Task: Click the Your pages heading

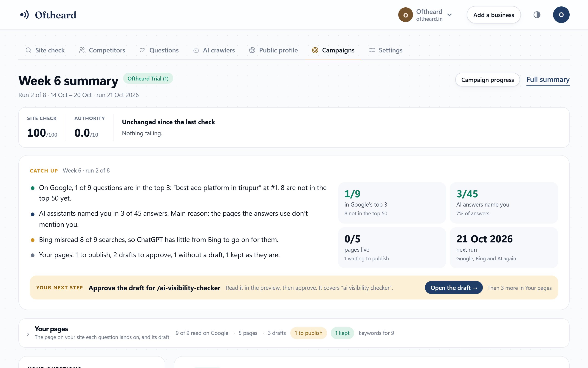Action: (51, 329)
